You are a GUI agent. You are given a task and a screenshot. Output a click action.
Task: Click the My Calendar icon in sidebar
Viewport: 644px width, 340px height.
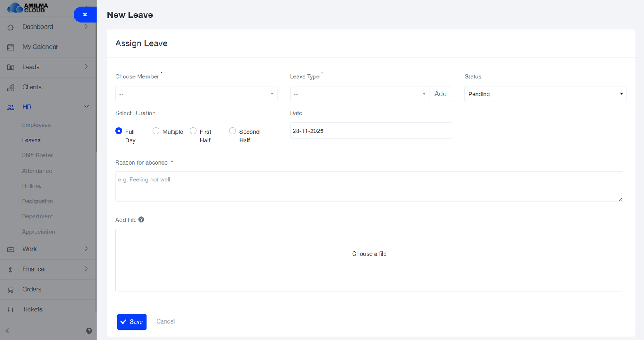10,47
